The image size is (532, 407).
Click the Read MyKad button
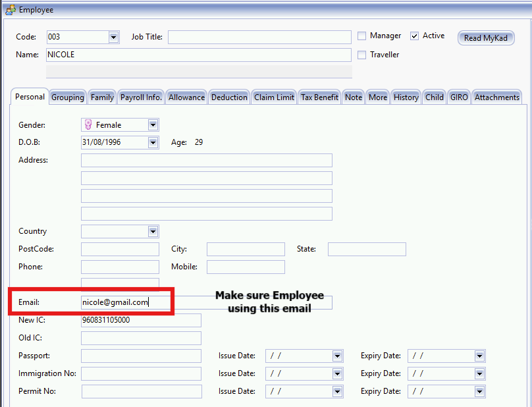[486, 38]
